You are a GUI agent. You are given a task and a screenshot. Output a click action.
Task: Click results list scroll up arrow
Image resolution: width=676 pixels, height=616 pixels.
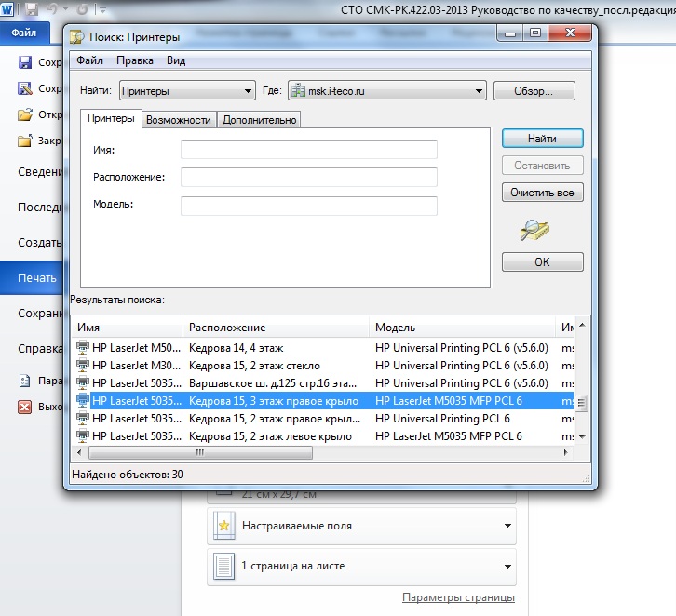582,325
